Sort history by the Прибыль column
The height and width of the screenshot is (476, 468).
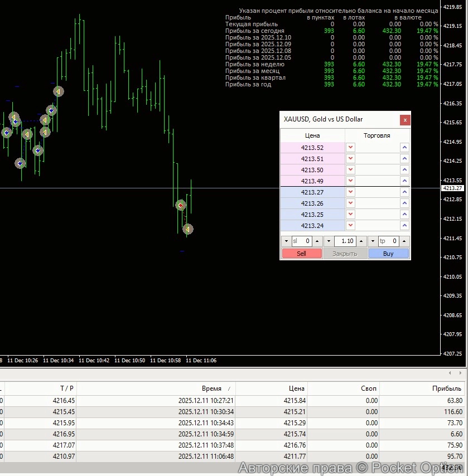coord(446,388)
